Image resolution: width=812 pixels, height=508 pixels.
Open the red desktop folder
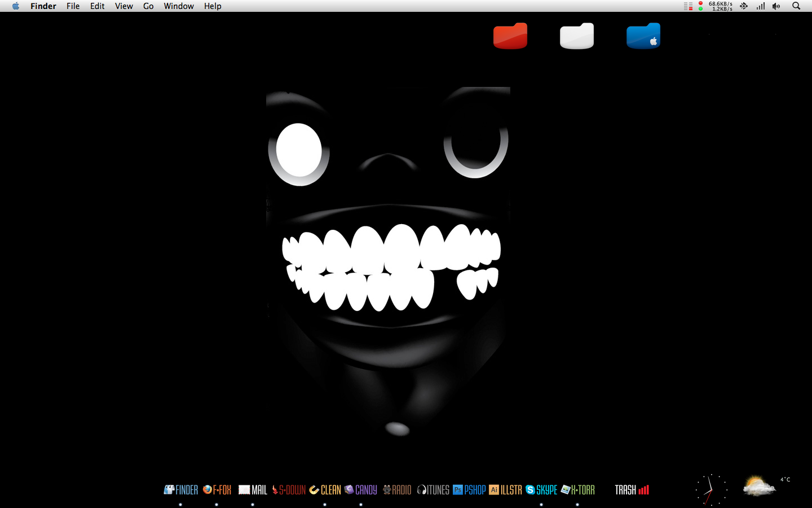click(510, 36)
